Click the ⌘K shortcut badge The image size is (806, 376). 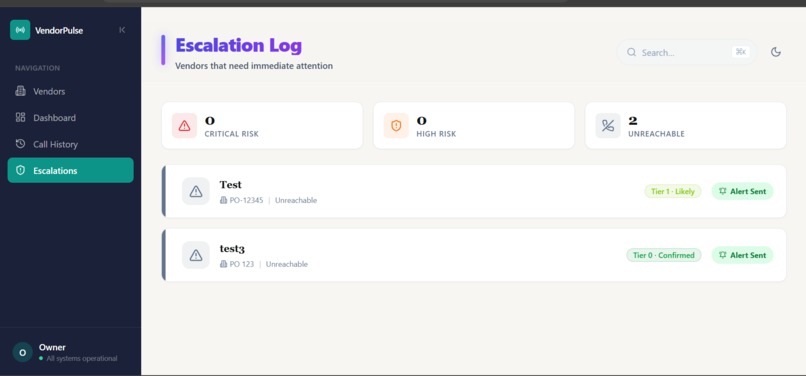click(x=741, y=52)
